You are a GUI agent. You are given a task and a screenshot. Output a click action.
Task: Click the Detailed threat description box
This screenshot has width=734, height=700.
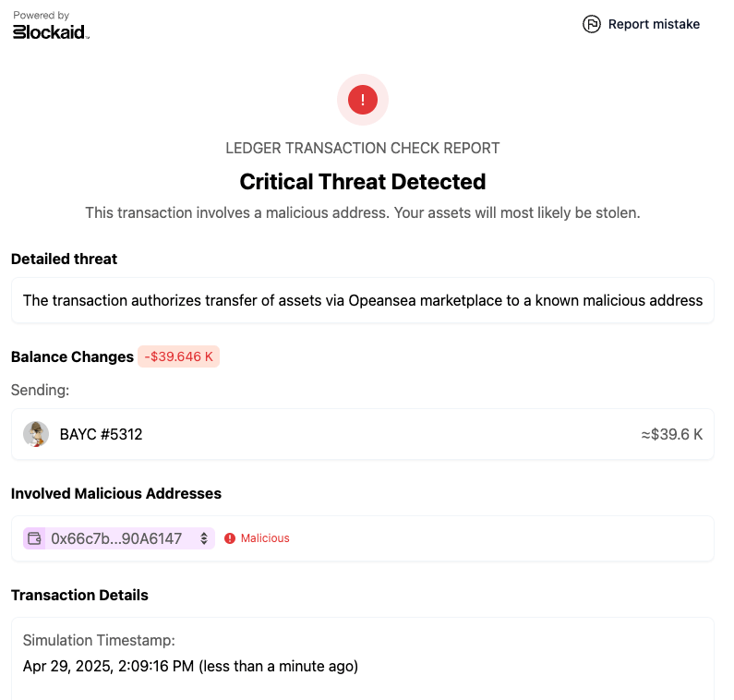(x=363, y=300)
